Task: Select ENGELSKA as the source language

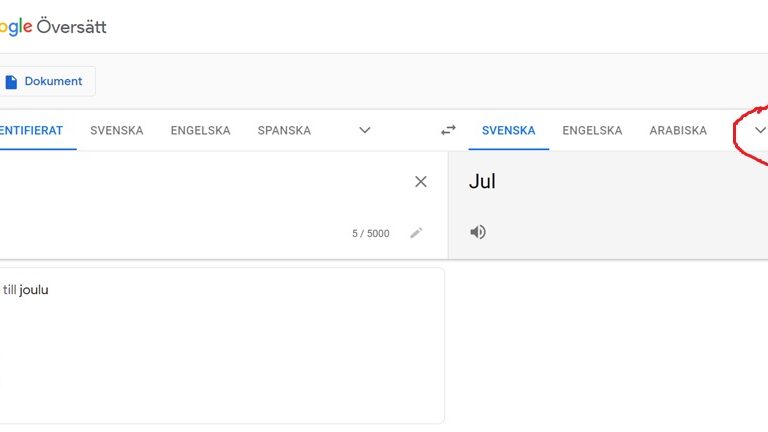Action: click(200, 131)
